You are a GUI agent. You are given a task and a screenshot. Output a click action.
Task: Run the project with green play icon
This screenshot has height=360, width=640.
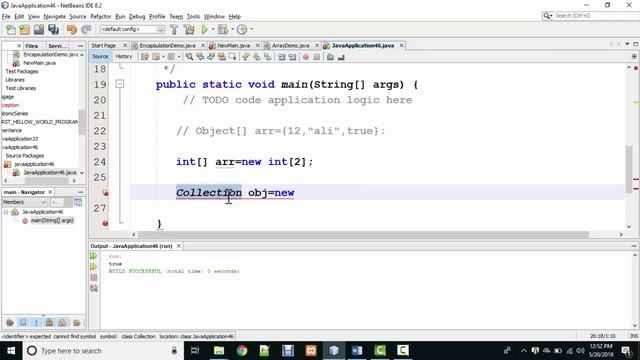(204, 29)
